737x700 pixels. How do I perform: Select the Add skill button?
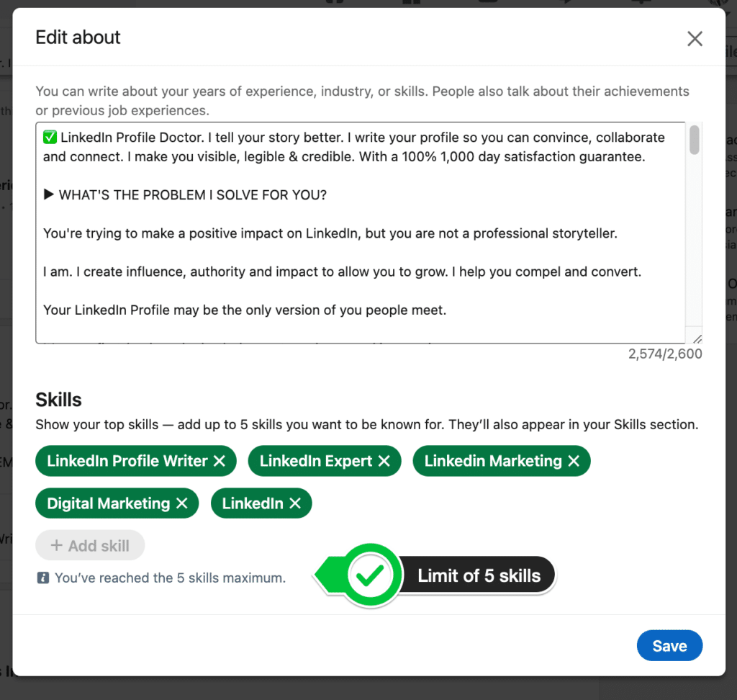(90, 545)
